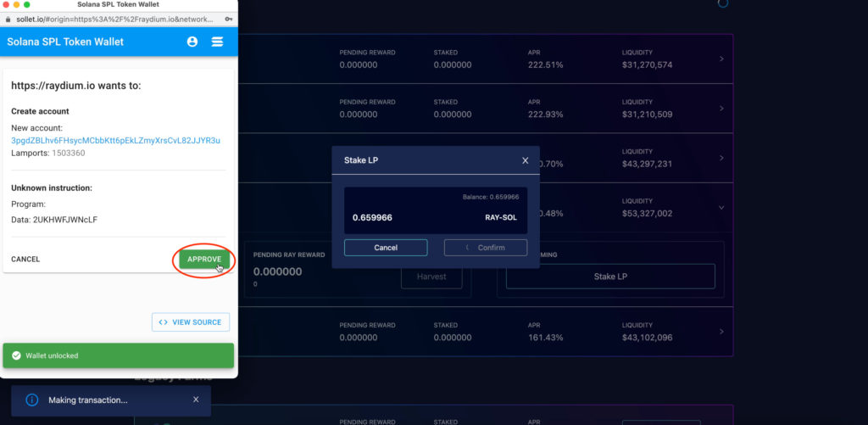This screenshot has width=868, height=425.
Task: Expand the farm row with $31,210,509 liquidity
Action: coord(721,108)
